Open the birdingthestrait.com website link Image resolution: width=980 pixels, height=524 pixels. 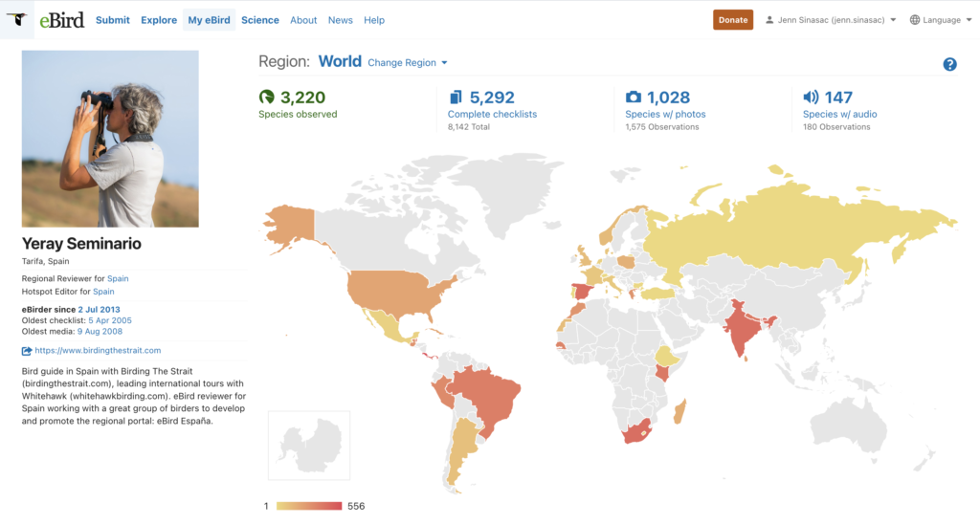pos(98,351)
